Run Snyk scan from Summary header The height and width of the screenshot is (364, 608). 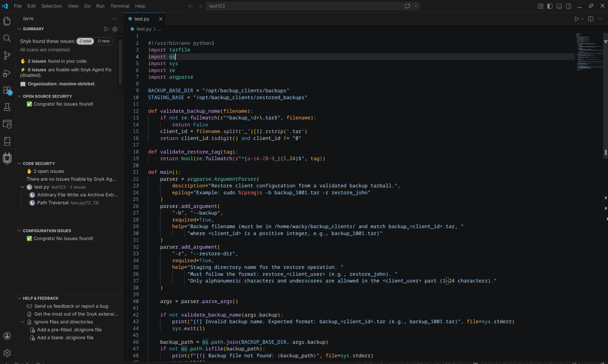click(106, 29)
